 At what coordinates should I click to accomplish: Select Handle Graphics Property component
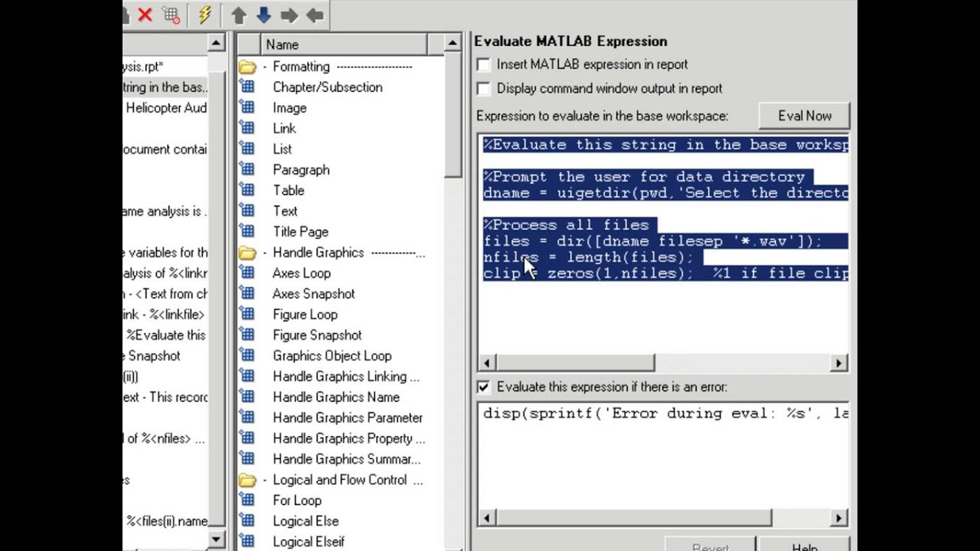click(348, 439)
